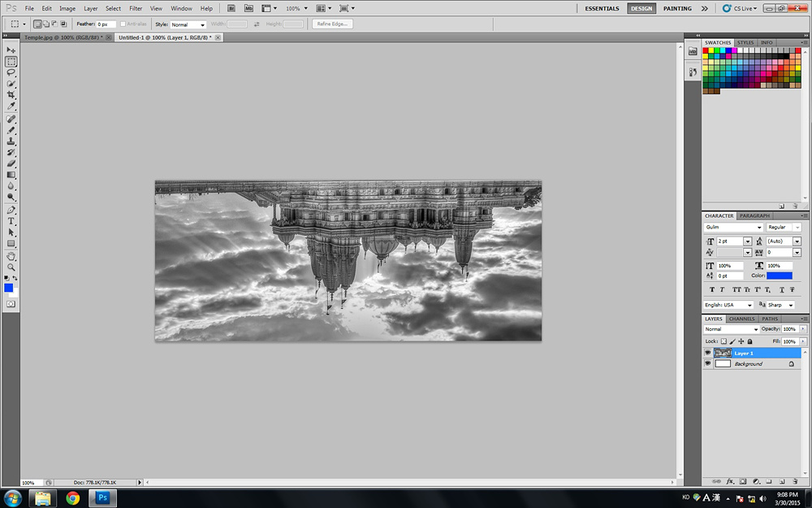Click the blue text Color swatch
The height and width of the screenshot is (508, 812).
click(780, 276)
